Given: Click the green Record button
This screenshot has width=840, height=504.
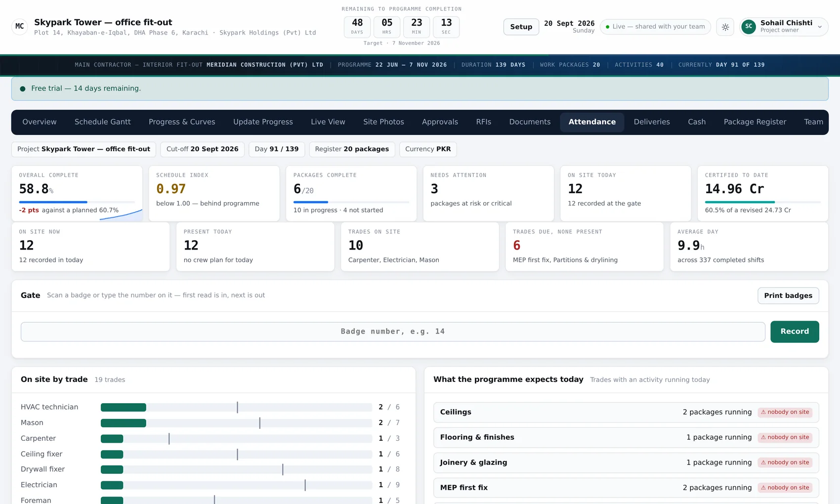Looking at the screenshot, I should click(x=795, y=332).
